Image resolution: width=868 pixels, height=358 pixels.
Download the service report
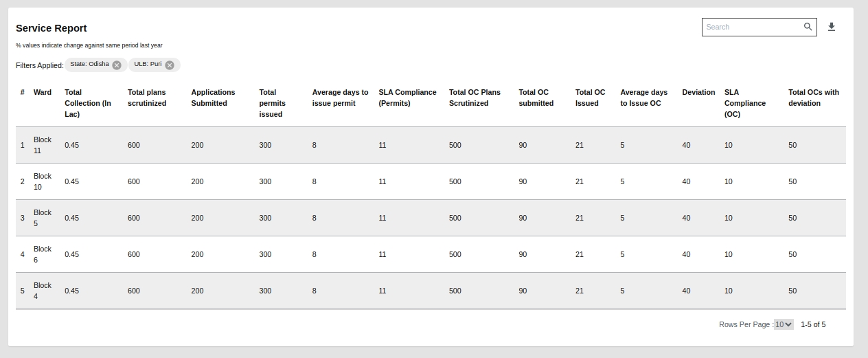click(832, 27)
